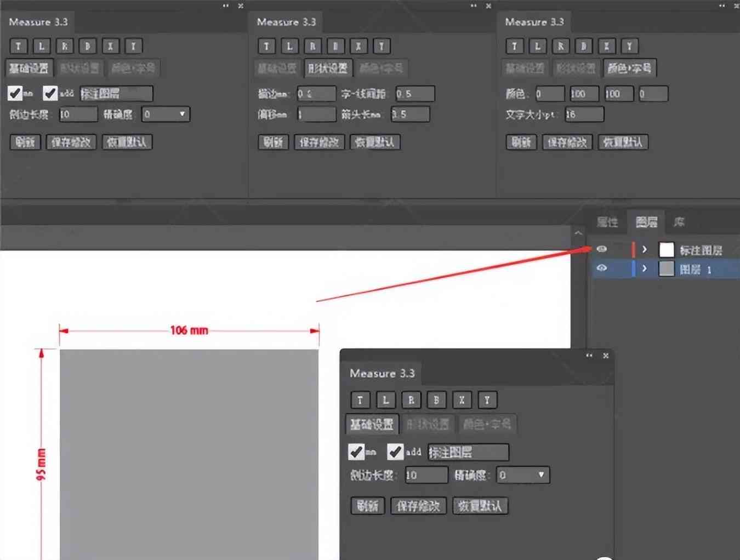Click the T button in the middle Measure panel
Image resolution: width=740 pixels, height=560 pixels.
pyautogui.click(x=266, y=46)
